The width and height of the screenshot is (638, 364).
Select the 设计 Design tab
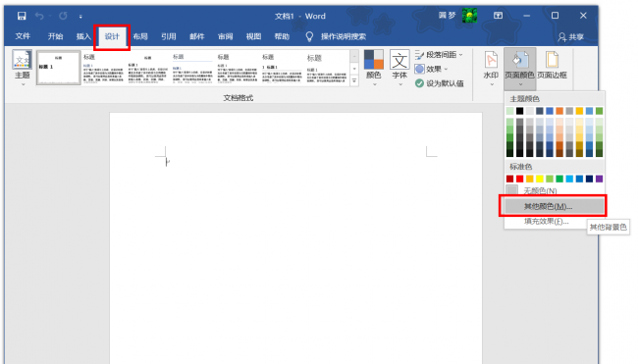click(112, 36)
